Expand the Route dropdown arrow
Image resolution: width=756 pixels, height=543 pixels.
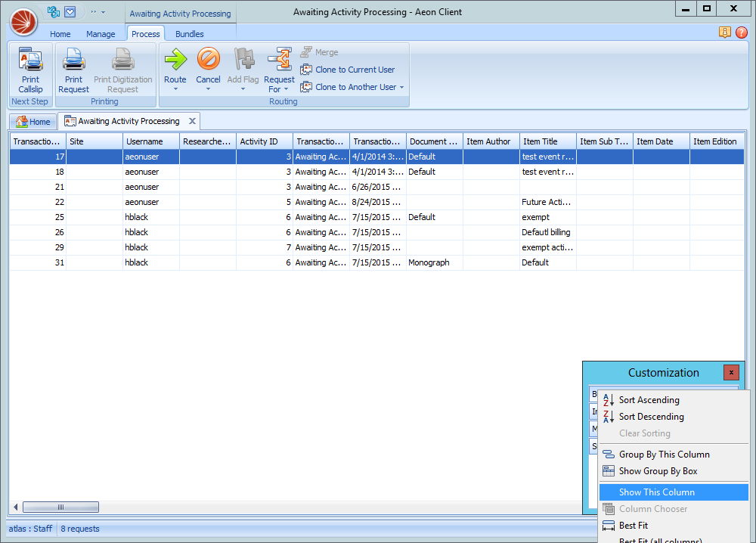175,89
